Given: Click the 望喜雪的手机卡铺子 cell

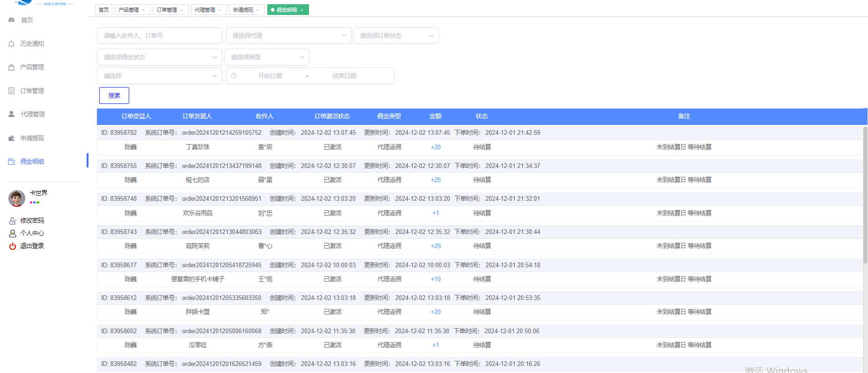Looking at the screenshot, I should coord(198,279).
